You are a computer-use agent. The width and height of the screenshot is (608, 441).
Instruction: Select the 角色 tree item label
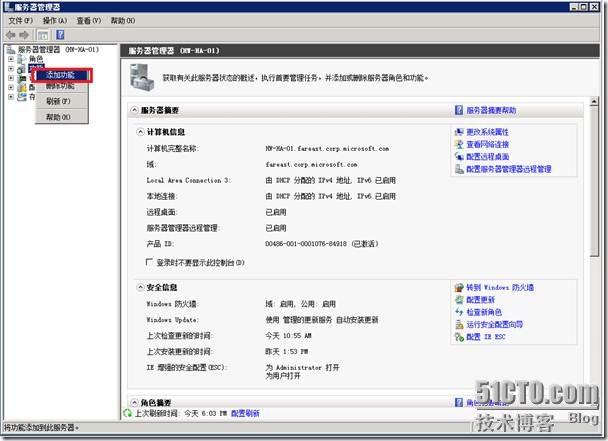point(36,59)
